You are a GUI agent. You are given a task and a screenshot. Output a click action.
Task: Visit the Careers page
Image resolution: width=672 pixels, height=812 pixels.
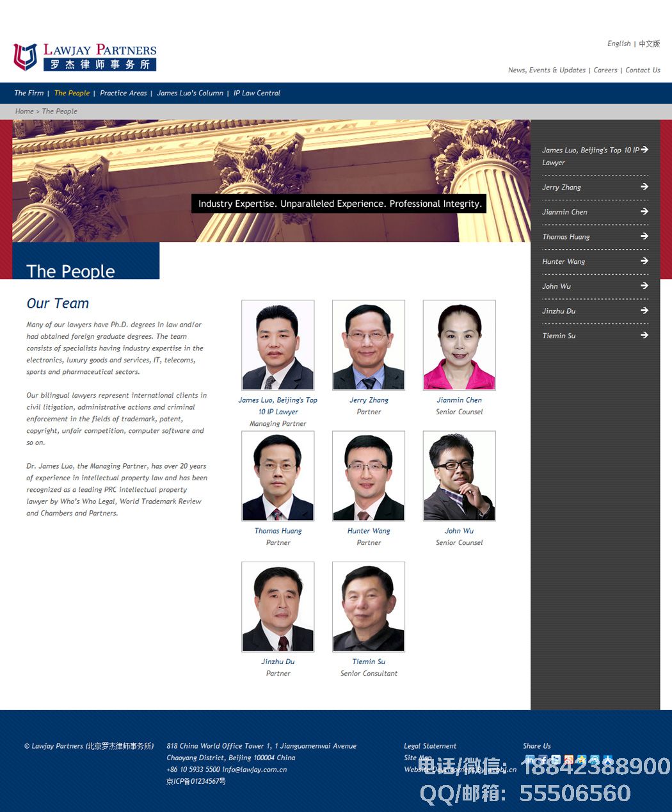tap(605, 70)
